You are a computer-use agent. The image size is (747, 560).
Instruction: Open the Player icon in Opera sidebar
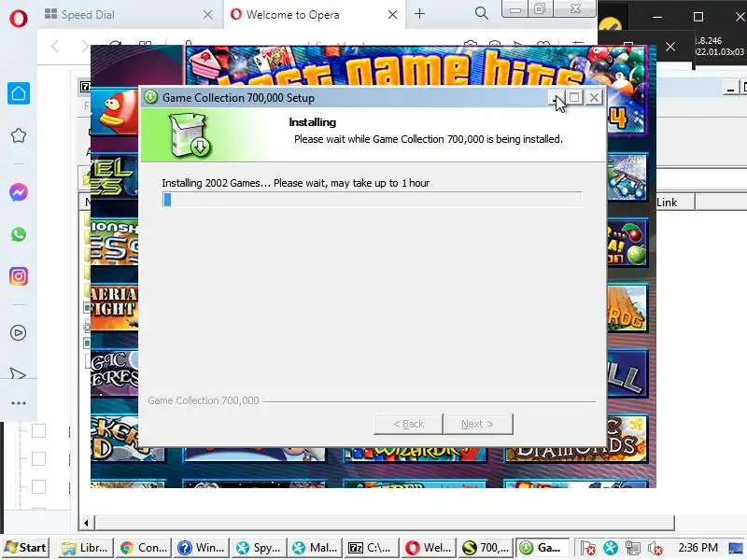pyautogui.click(x=19, y=332)
